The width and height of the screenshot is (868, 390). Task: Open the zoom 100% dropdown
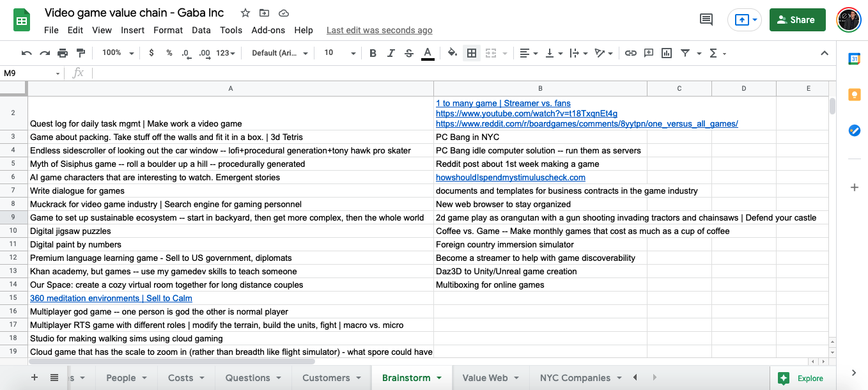point(118,53)
